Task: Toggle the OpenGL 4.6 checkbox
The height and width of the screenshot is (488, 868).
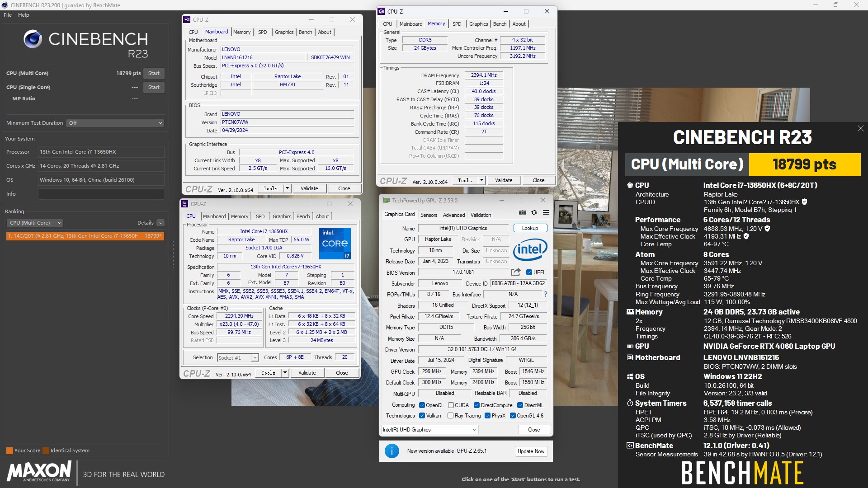Action: tap(513, 416)
